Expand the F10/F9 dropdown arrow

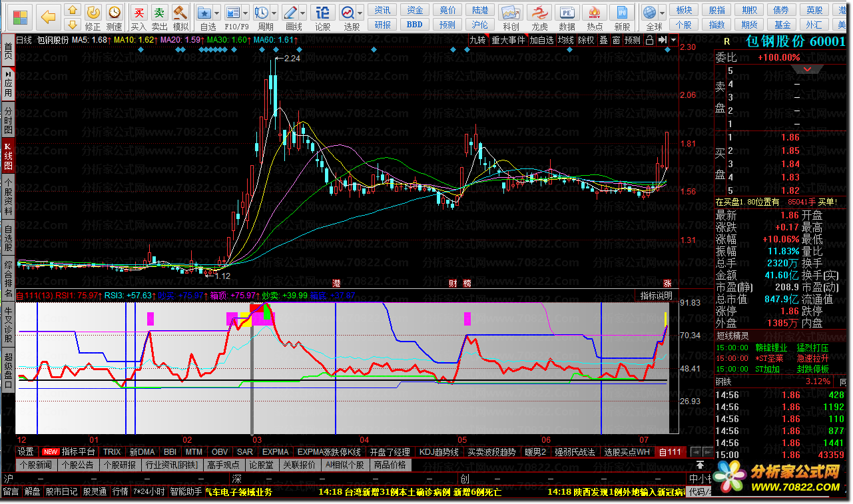[x=246, y=13]
